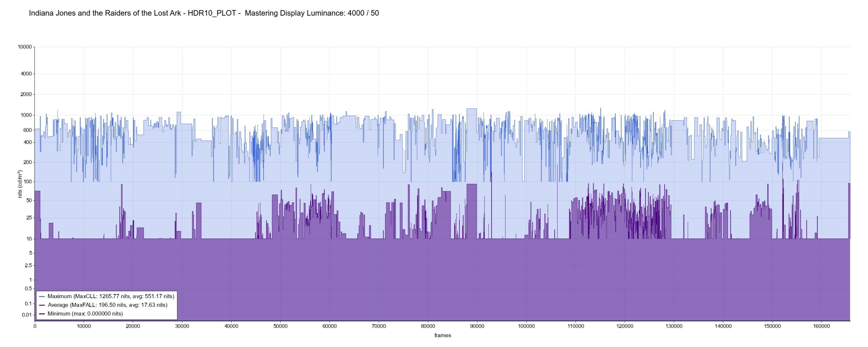Click the purple Average legend line swatch
The image size is (868, 347).
coord(42,305)
